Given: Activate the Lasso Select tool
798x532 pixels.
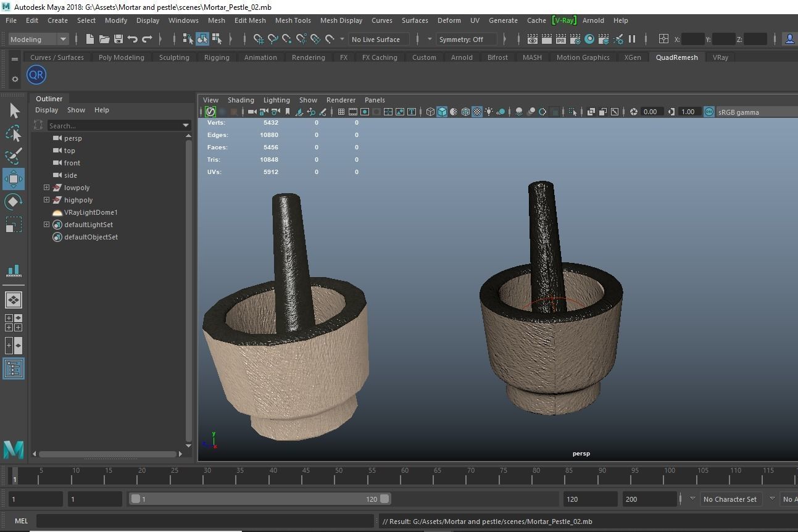Looking at the screenshot, I should point(14,133).
